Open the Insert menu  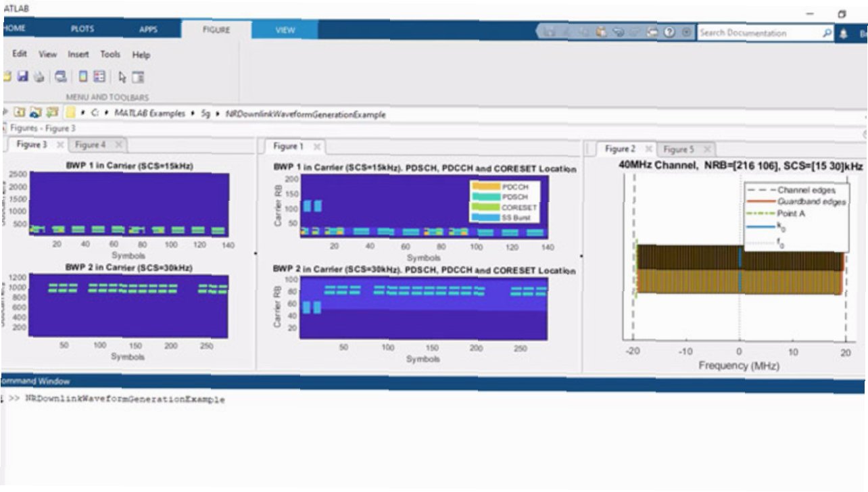(x=78, y=54)
